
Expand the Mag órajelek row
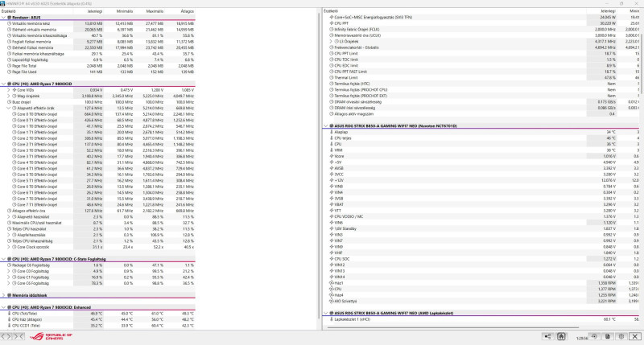pos(9,96)
